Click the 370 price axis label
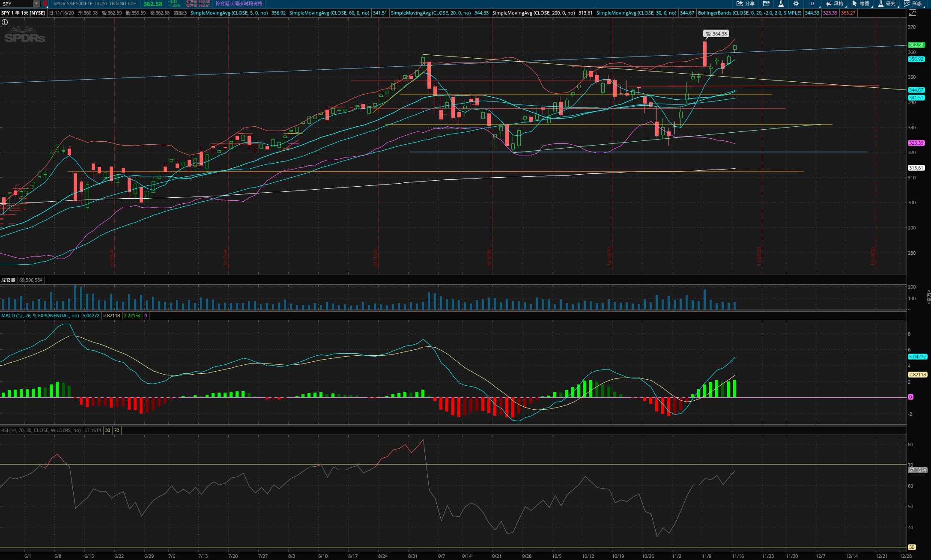 point(912,27)
